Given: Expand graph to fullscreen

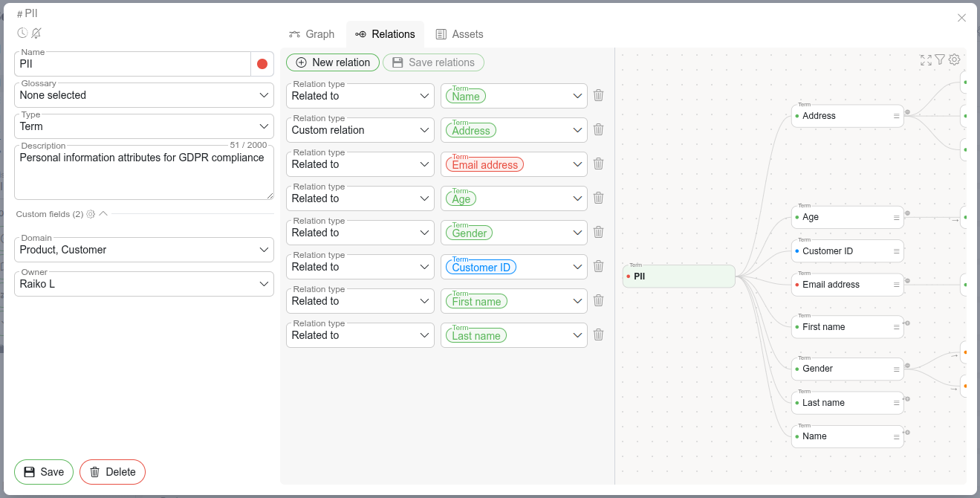Looking at the screenshot, I should (x=926, y=60).
